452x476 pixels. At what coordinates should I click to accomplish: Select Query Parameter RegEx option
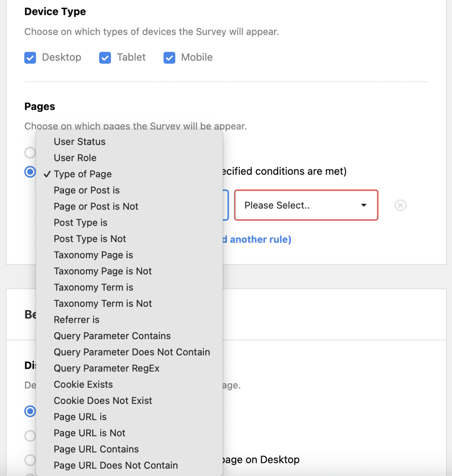tap(106, 368)
